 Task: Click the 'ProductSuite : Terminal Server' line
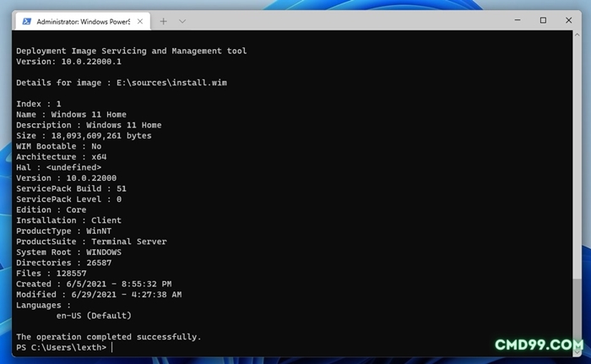(91, 241)
